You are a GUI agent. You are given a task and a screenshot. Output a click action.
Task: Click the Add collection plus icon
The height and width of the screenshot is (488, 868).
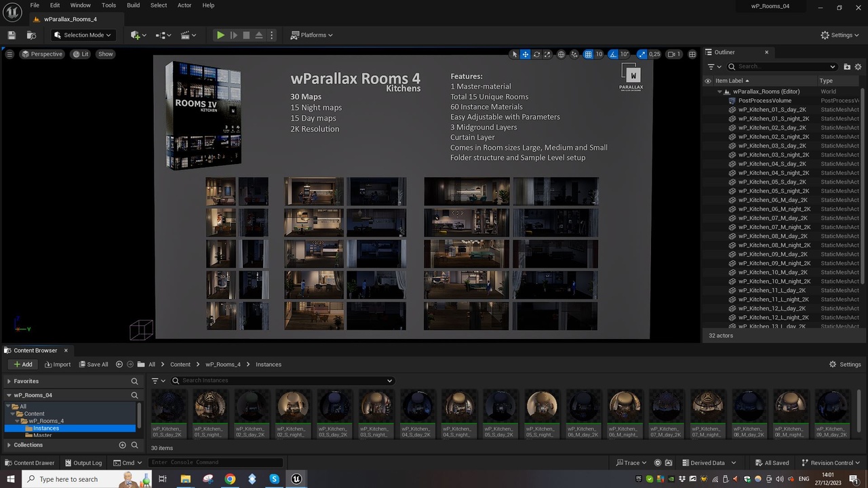coord(123,445)
